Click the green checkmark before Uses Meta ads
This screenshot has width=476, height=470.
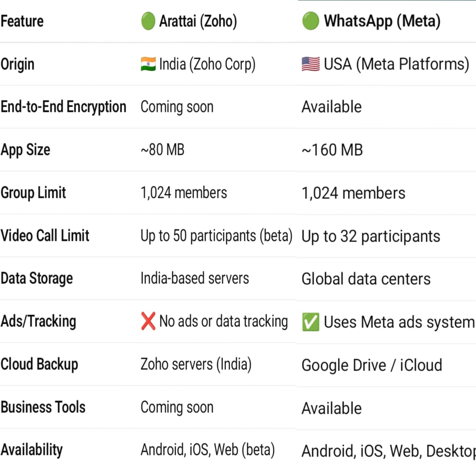pyautogui.click(x=311, y=322)
